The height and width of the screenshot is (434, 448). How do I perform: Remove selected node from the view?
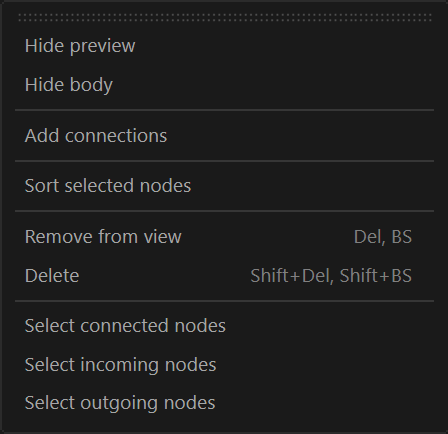224,237
